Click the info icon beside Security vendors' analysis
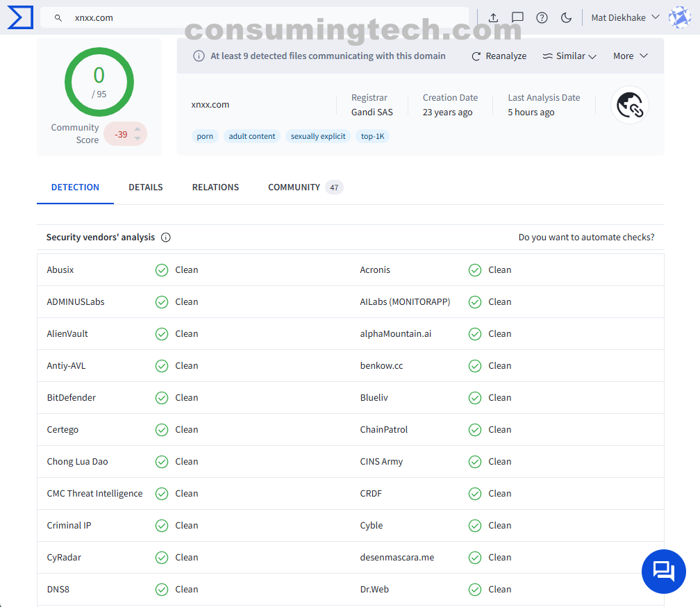The image size is (700, 607). 166,238
